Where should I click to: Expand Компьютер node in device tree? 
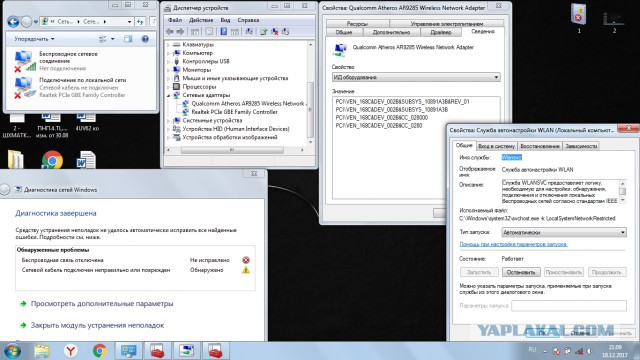click(168, 53)
